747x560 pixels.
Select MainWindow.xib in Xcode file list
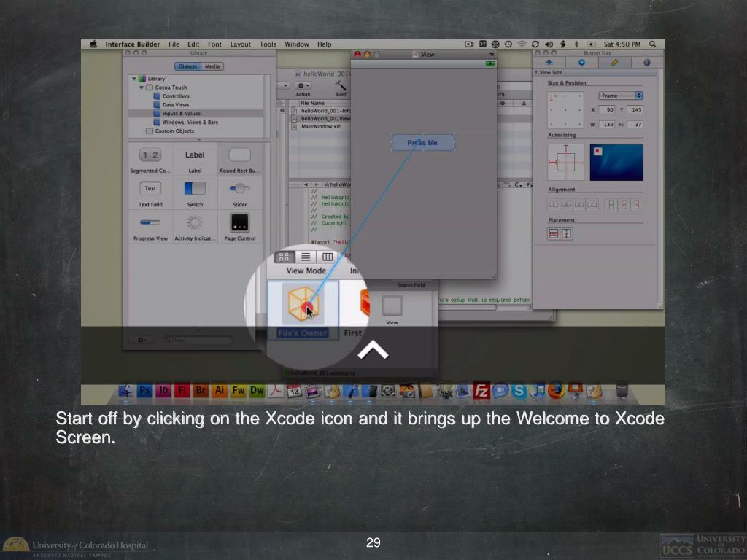(x=320, y=127)
